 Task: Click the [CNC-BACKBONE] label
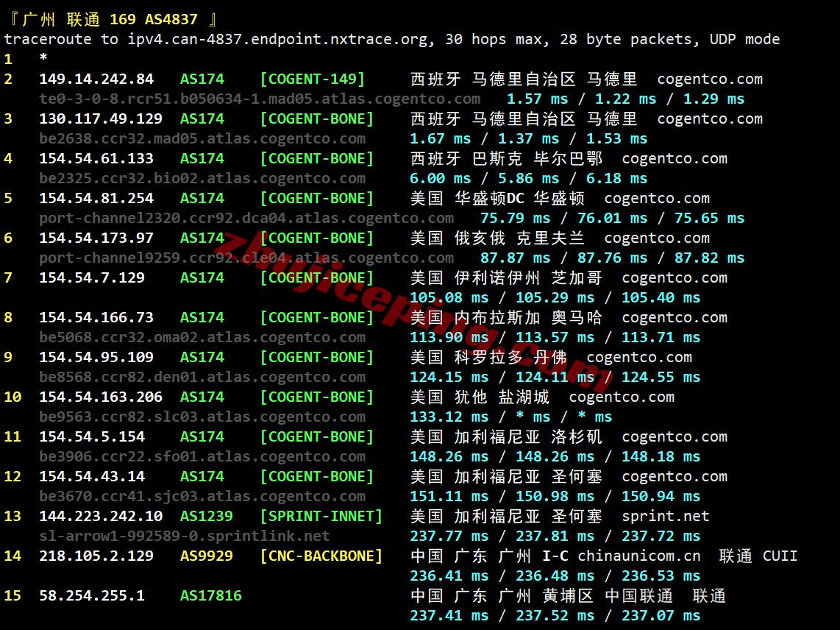pos(321,556)
